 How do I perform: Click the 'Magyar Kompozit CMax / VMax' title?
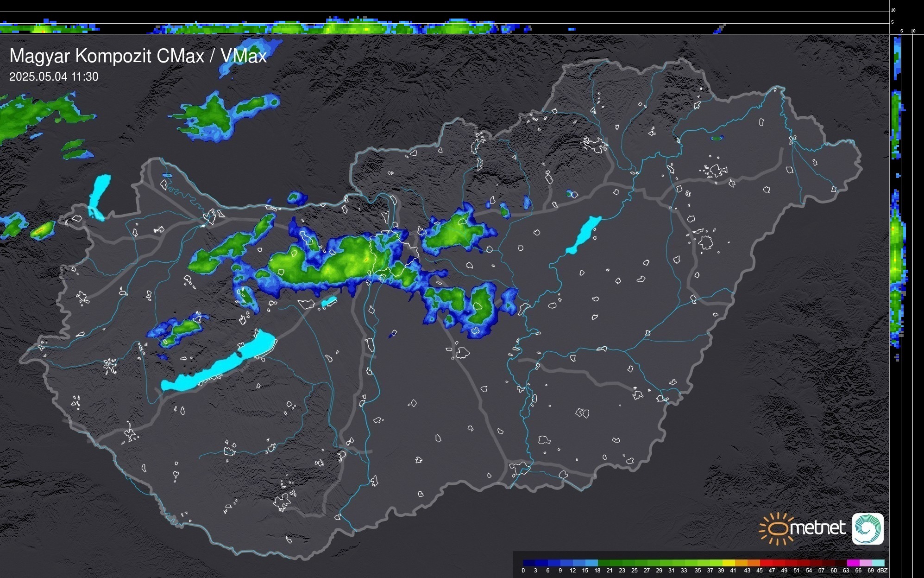click(138, 56)
